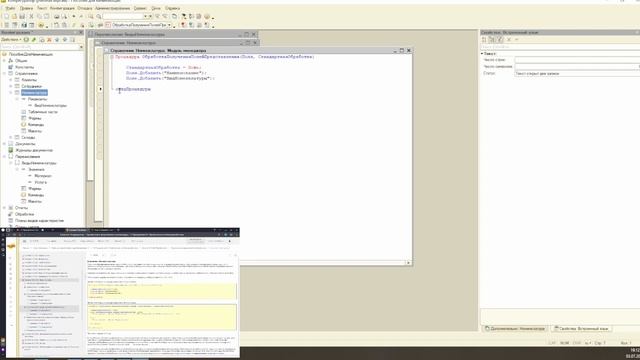Move item down arrow in configuration panel

pyautogui.click(x=65, y=40)
